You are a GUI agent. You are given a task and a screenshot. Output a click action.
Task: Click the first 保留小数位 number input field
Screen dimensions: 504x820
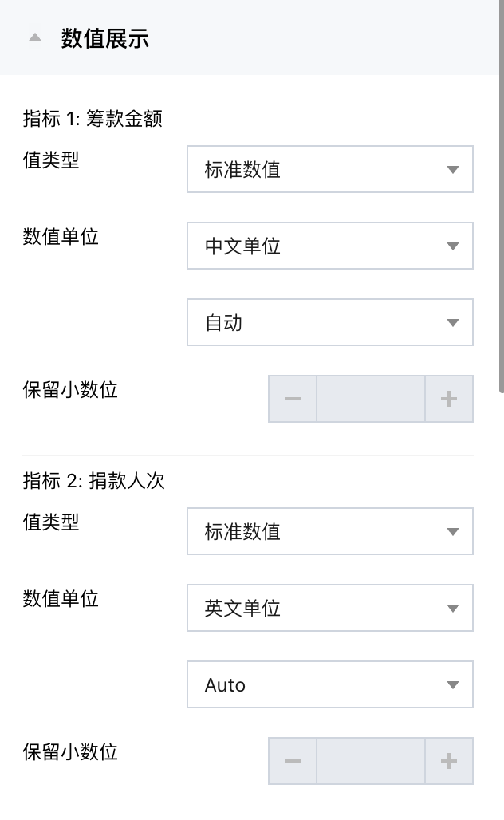[x=370, y=399]
